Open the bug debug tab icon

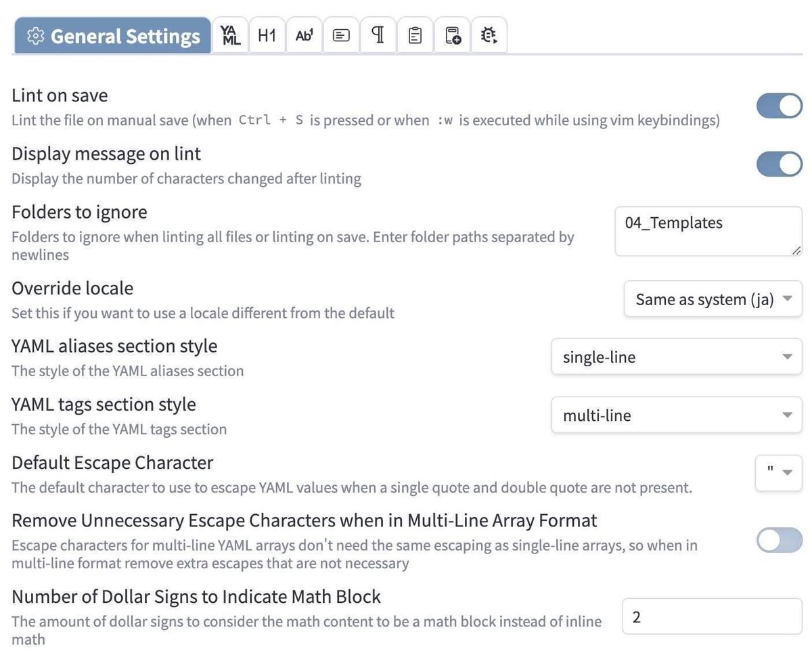pyautogui.click(x=489, y=36)
